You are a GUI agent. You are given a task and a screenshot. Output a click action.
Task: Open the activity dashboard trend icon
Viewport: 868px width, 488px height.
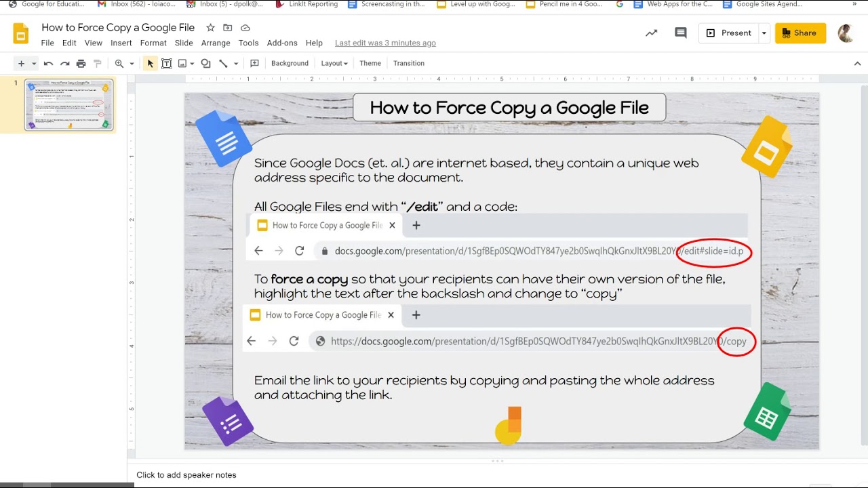point(652,33)
